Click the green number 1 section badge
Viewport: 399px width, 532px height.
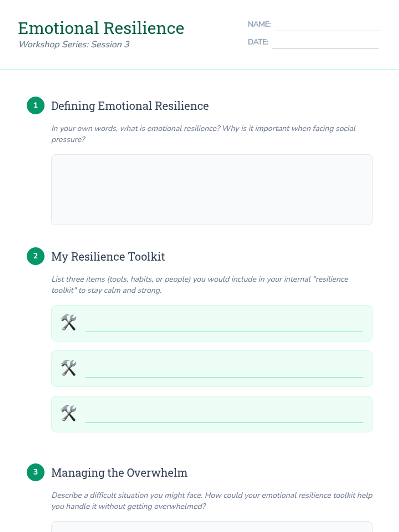pyautogui.click(x=36, y=105)
